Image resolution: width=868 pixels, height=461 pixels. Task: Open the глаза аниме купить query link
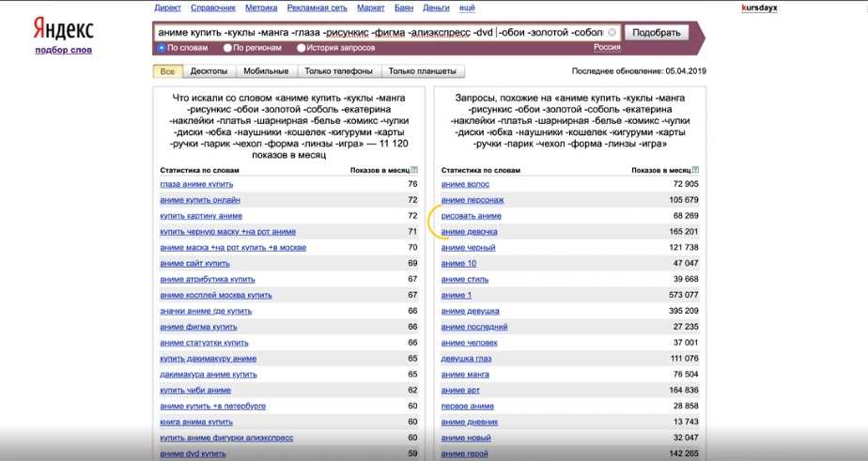tap(196, 184)
